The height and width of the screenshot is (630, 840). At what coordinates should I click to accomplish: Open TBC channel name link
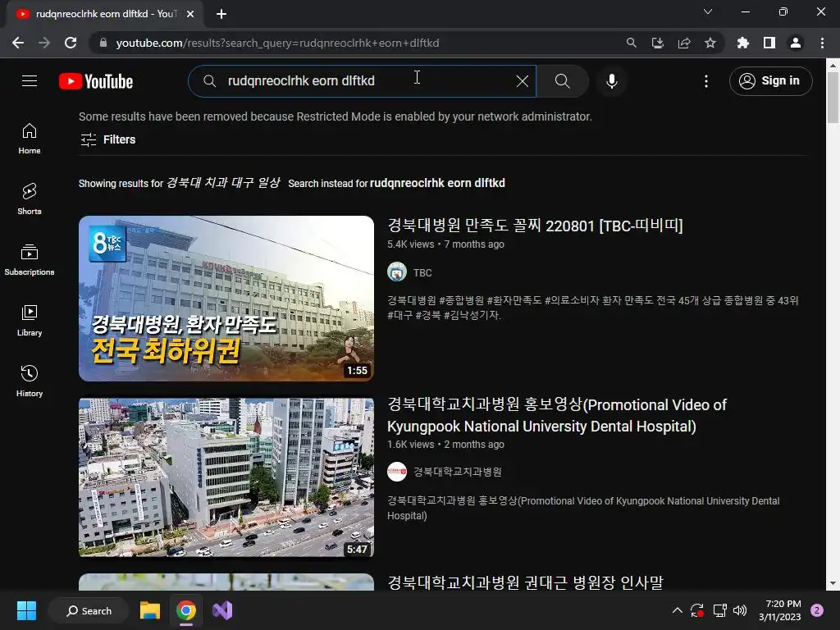pyautogui.click(x=422, y=272)
